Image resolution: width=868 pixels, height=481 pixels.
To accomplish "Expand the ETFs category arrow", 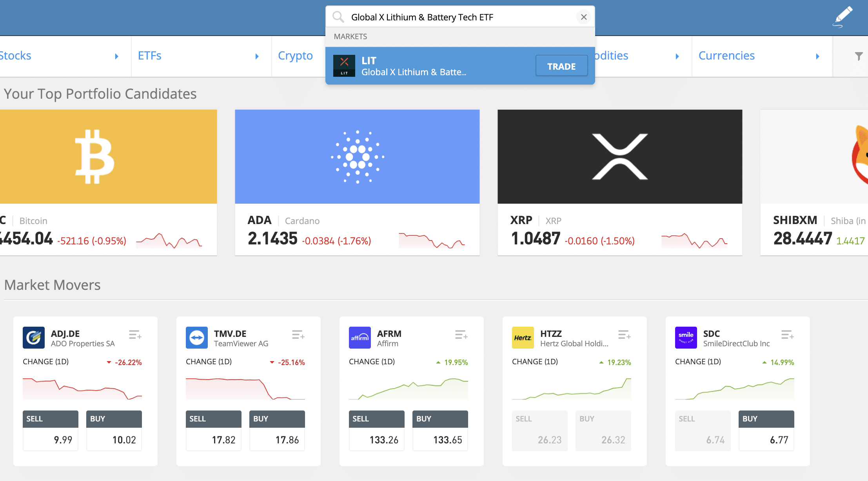I will [257, 56].
